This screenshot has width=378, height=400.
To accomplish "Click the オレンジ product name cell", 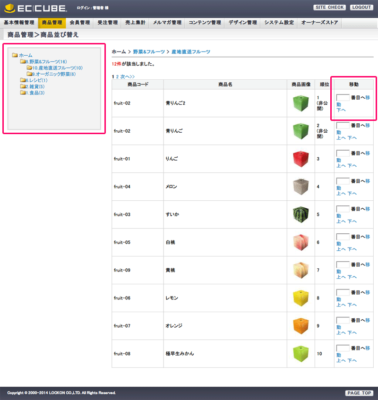I will (225, 326).
